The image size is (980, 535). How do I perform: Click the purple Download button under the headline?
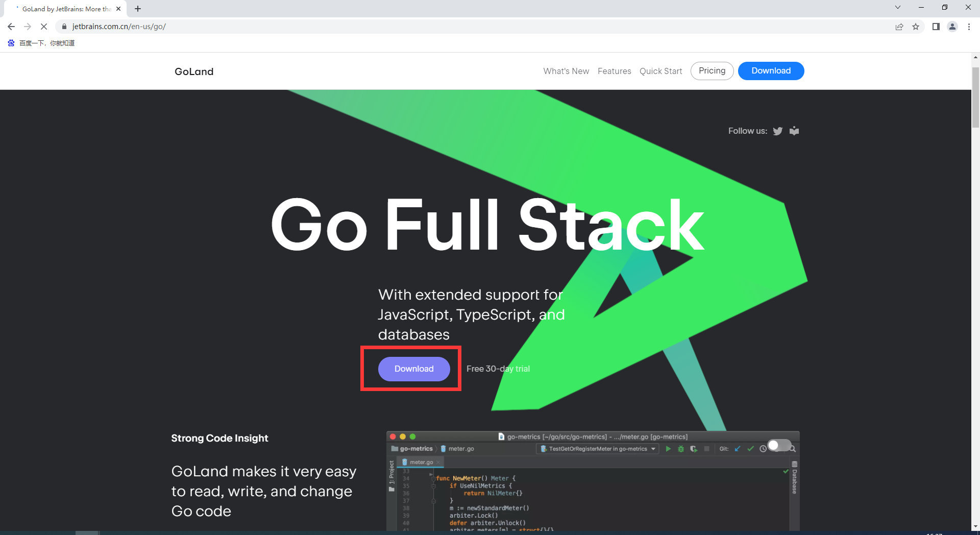tap(414, 369)
